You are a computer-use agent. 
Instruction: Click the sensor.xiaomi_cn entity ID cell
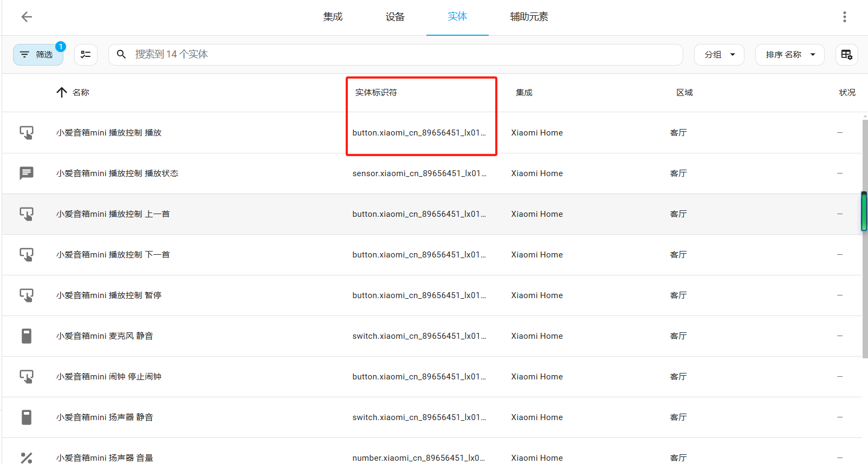[419, 173]
